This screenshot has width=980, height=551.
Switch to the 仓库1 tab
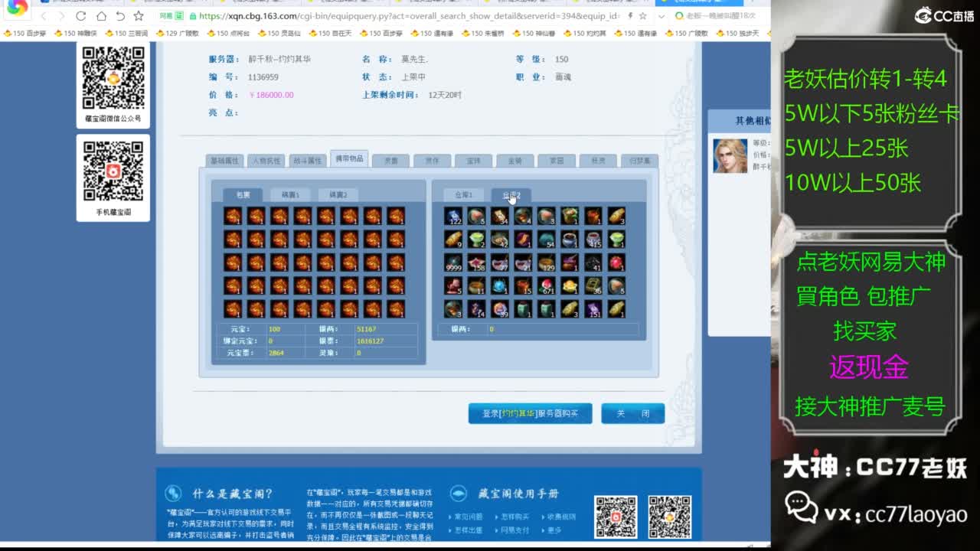[464, 195]
